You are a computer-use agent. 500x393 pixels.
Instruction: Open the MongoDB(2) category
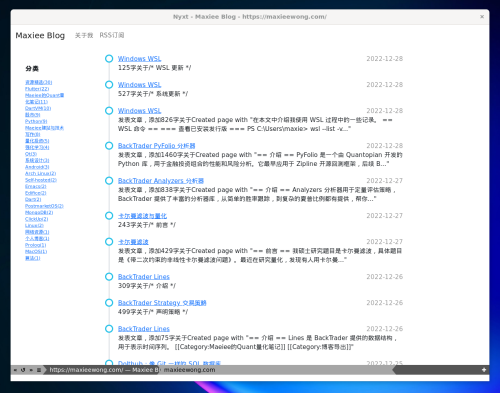pos(39,212)
